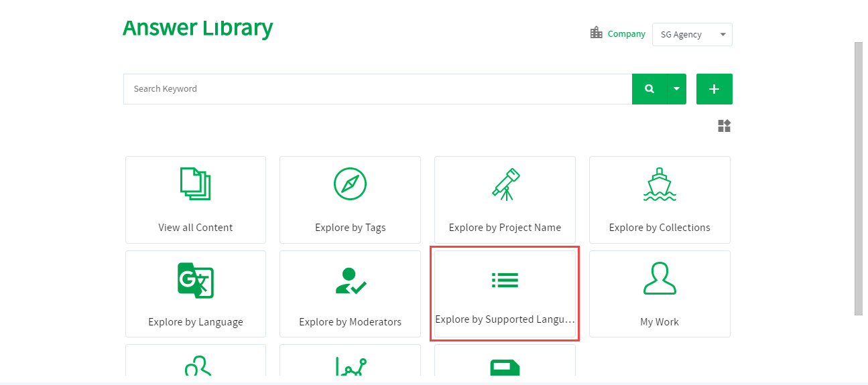Click the Explore by Moderators person-check icon
868x385 pixels.
point(350,281)
